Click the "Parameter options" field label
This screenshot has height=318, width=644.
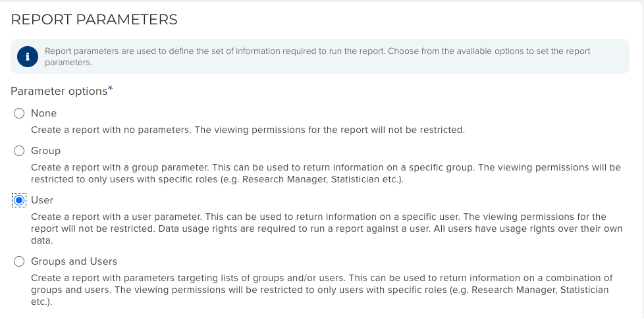[x=59, y=92]
